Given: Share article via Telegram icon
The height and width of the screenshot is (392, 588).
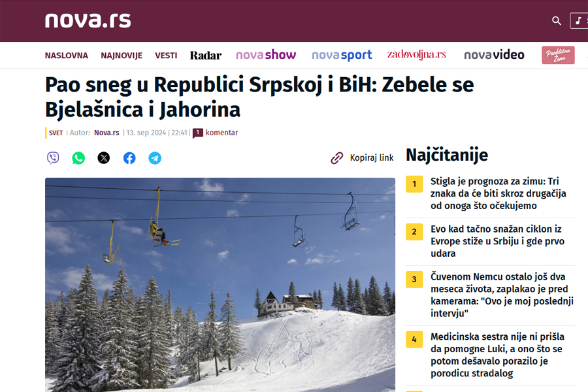Looking at the screenshot, I should [x=155, y=158].
